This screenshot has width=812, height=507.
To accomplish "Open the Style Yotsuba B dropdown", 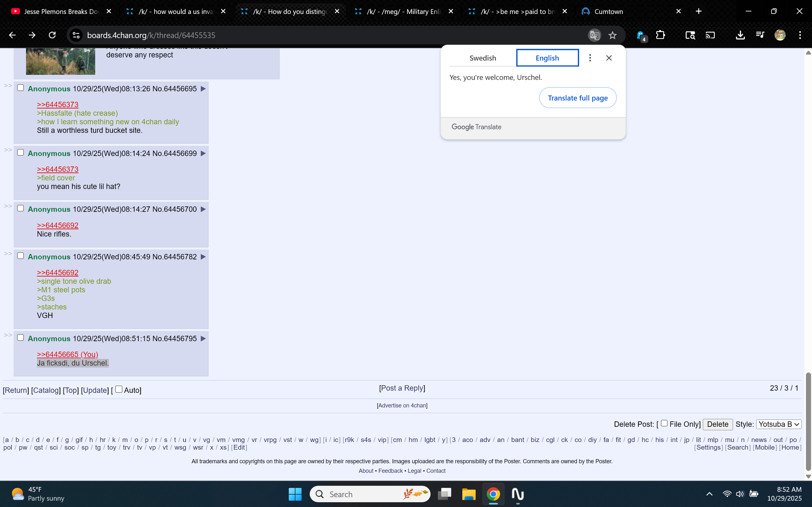I will coord(778,424).
